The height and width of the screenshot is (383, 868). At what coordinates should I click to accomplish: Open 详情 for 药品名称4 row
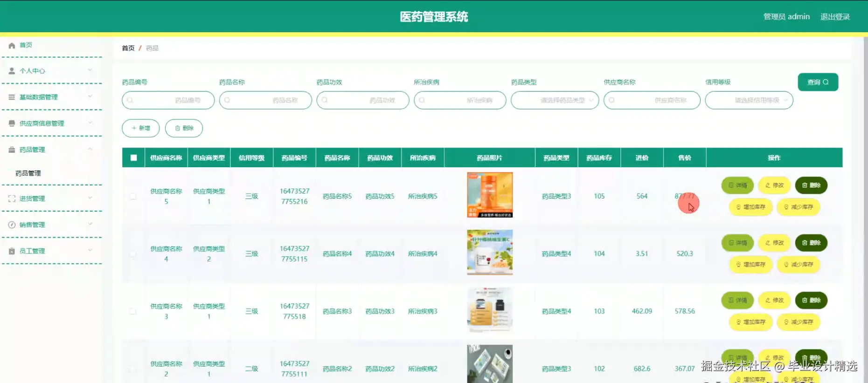[x=737, y=243]
